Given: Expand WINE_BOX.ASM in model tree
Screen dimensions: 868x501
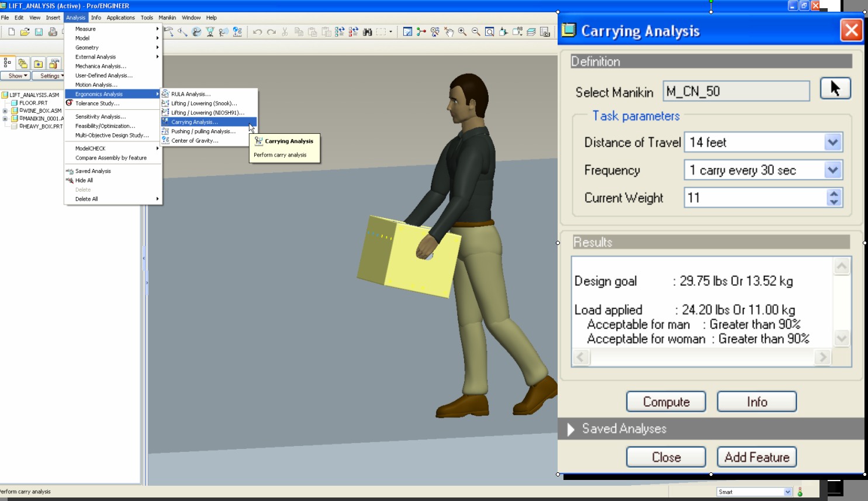Looking at the screenshot, I should [x=5, y=110].
